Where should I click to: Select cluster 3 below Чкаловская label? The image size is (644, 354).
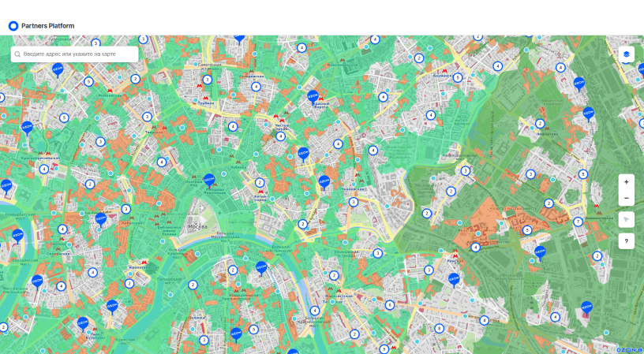pos(354,202)
